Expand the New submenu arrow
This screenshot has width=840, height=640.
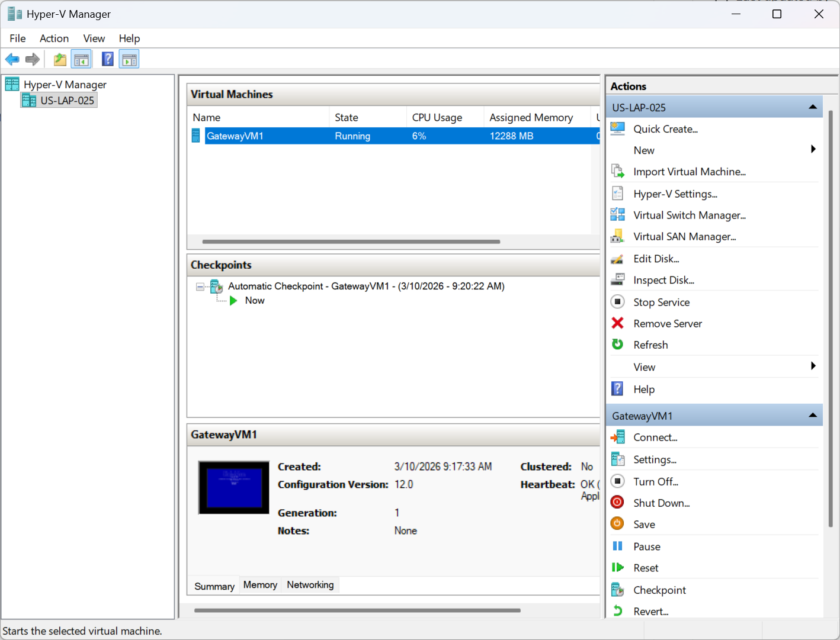pyautogui.click(x=813, y=149)
